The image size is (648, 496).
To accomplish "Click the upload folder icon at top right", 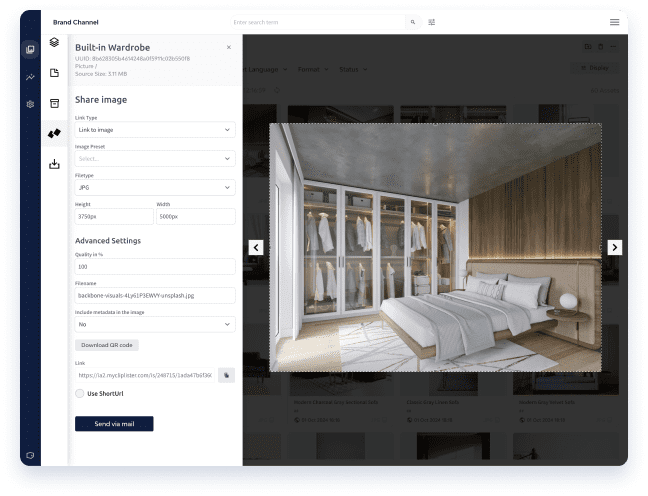I will point(588,47).
